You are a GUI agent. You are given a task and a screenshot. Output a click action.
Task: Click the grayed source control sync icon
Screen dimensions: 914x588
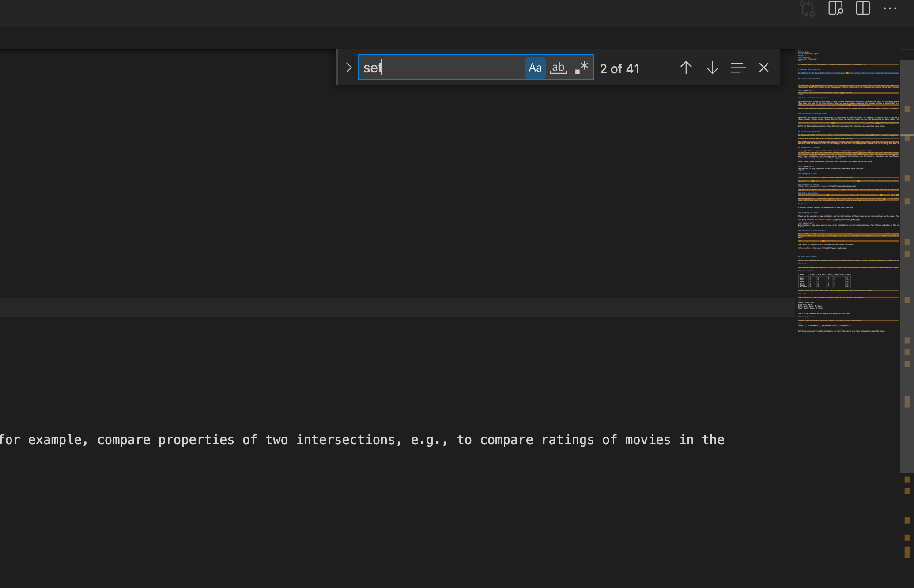pyautogui.click(x=808, y=9)
